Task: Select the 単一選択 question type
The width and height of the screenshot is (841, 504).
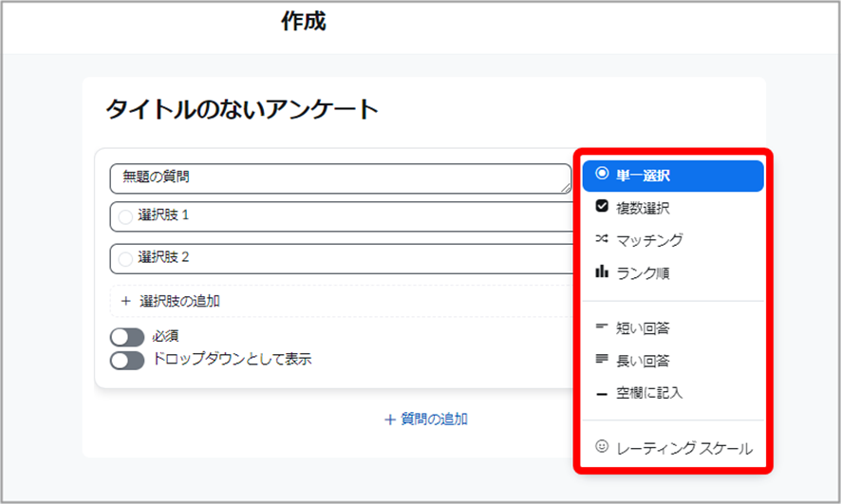Action: click(673, 176)
